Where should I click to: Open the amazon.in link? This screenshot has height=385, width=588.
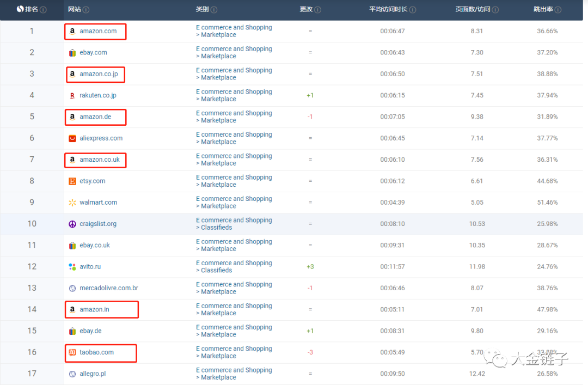(x=94, y=309)
